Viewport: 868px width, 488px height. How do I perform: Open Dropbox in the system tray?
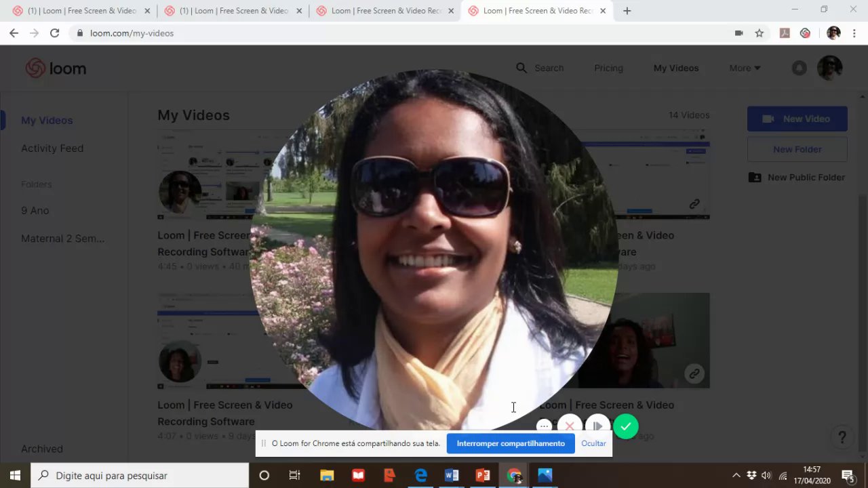point(751,475)
